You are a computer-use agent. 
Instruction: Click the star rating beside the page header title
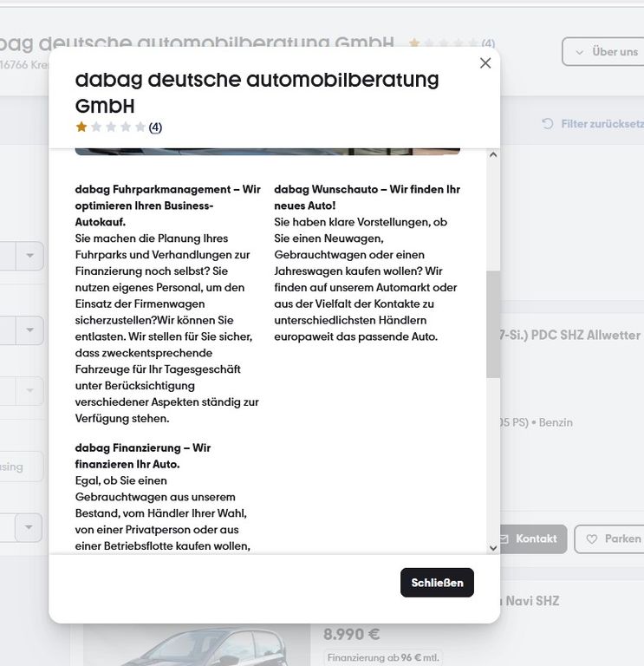click(x=442, y=42)
